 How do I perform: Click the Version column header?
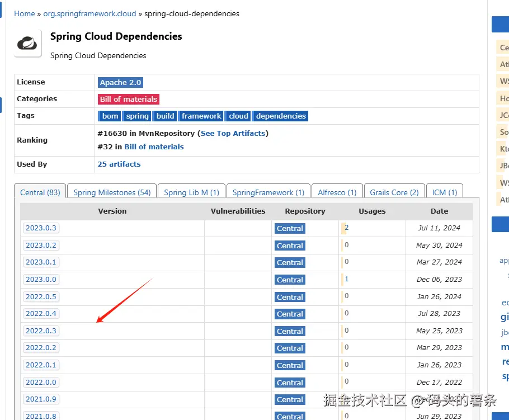click(x=112, y=211)
